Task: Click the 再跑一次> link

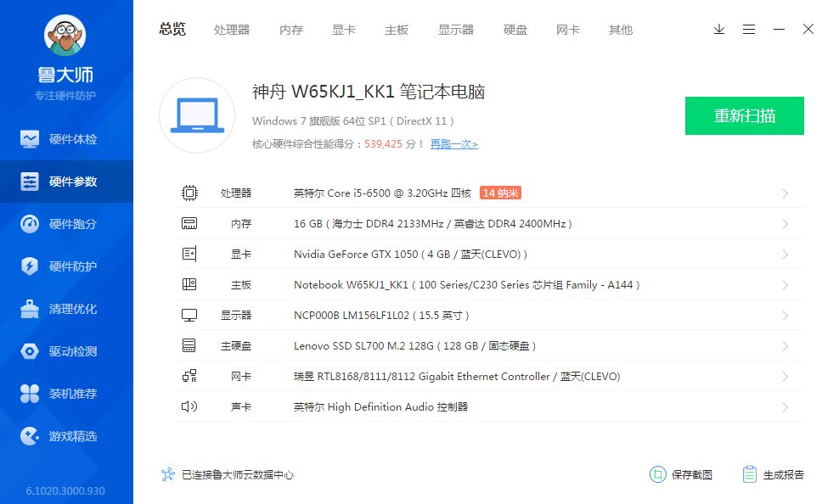Action: coord(454,144)
